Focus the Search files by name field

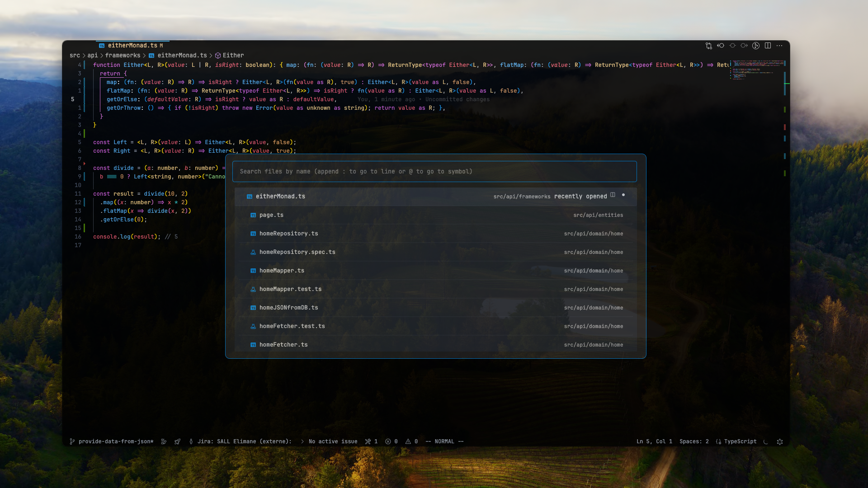click(434, 172)
